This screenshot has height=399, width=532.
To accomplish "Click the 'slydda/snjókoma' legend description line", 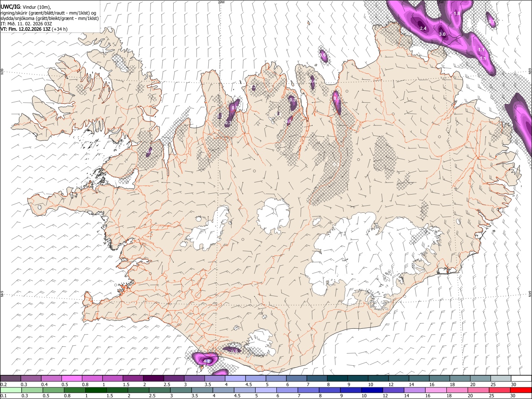I will tap(49, 18).
